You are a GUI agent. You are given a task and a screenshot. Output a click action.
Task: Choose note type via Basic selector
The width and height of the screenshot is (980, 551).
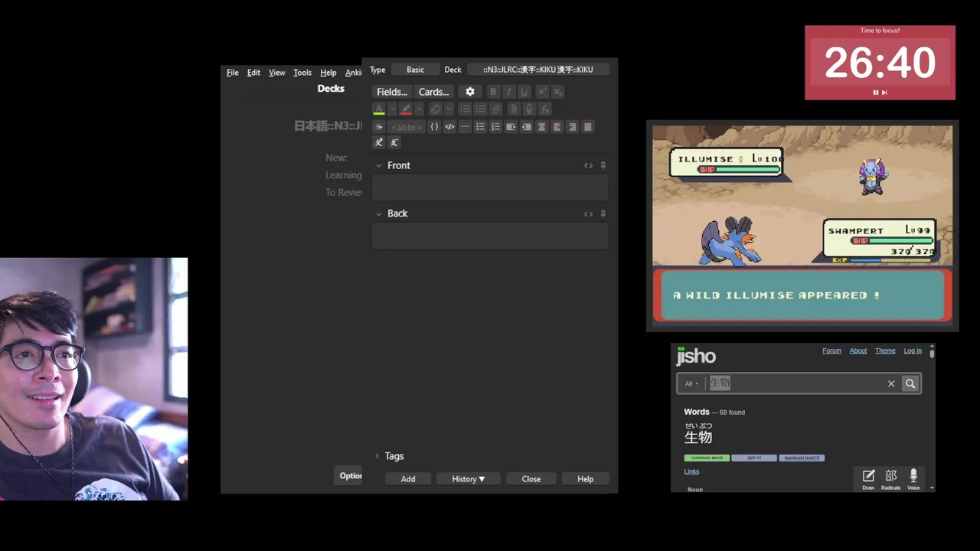coord(415,70)
